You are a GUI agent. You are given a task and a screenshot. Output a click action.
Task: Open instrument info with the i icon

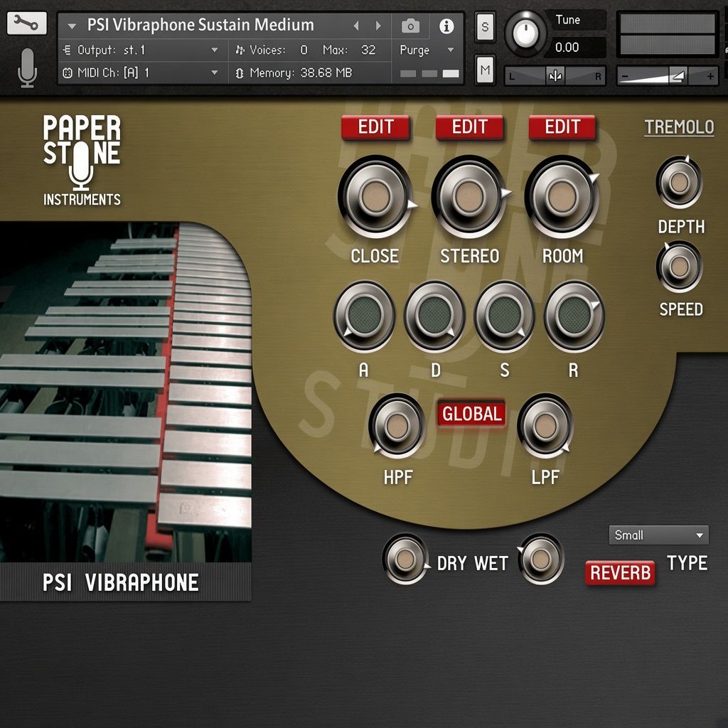pos(446,26)
